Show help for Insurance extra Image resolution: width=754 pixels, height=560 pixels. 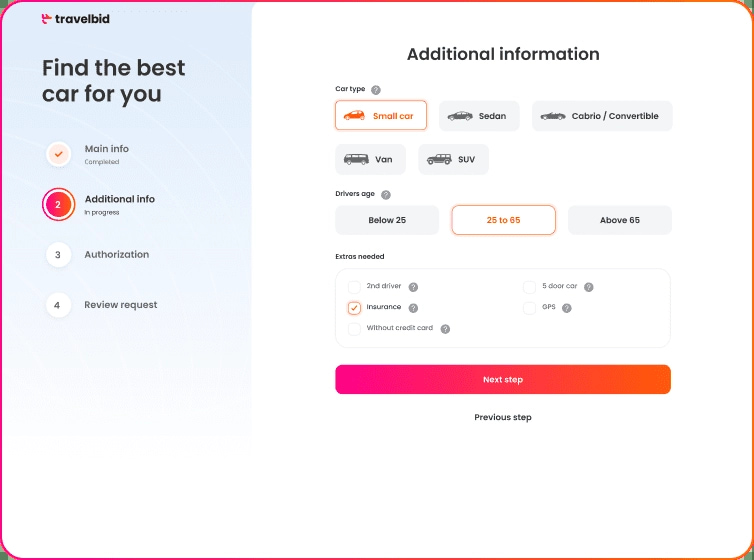(413, 308)
